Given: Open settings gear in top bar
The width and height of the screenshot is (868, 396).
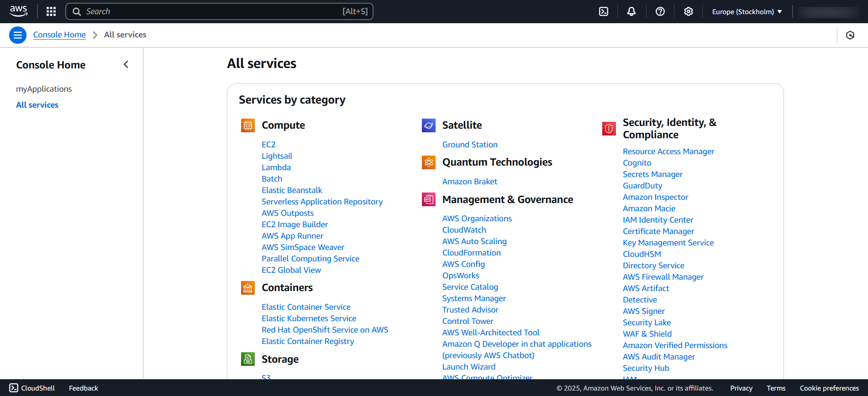Looking at the screenshot, I should [x=689, y=11].
